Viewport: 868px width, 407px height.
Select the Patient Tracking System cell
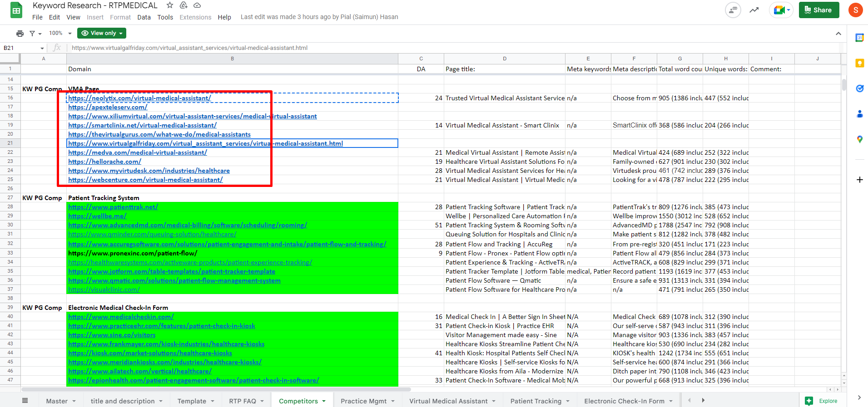point(232,198)
